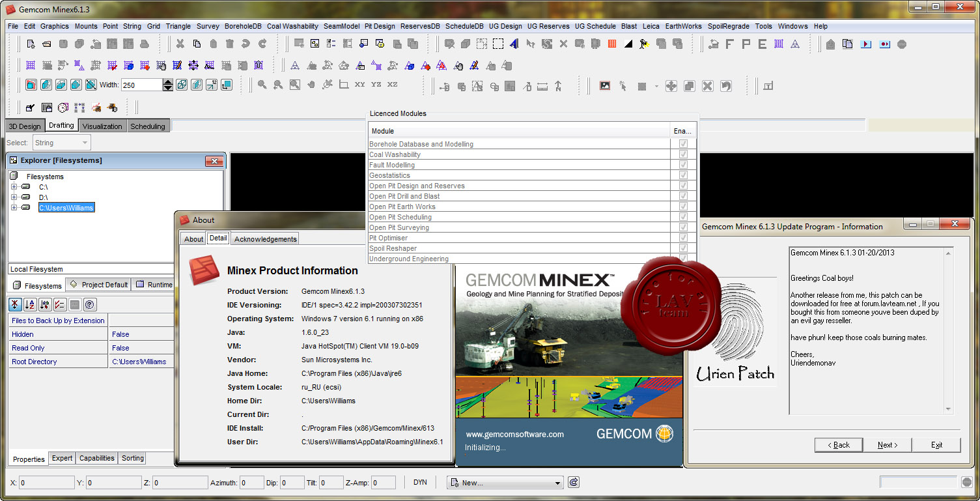Click the Next button in Update Program

[887, 445]
